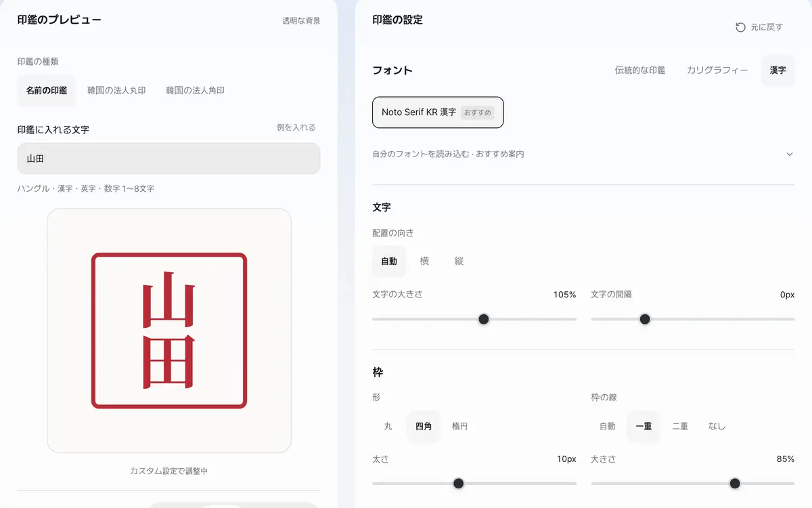
Task: Set text direction to 自動
Action: 389,261
